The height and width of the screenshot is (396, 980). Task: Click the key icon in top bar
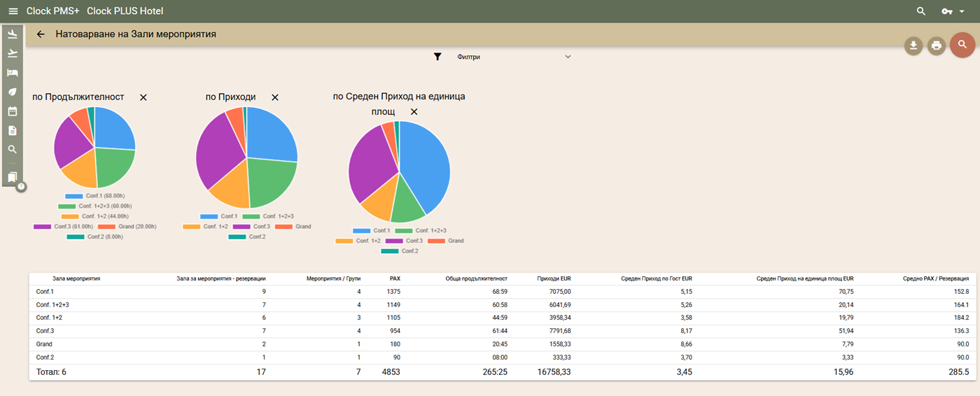(948, 11)
